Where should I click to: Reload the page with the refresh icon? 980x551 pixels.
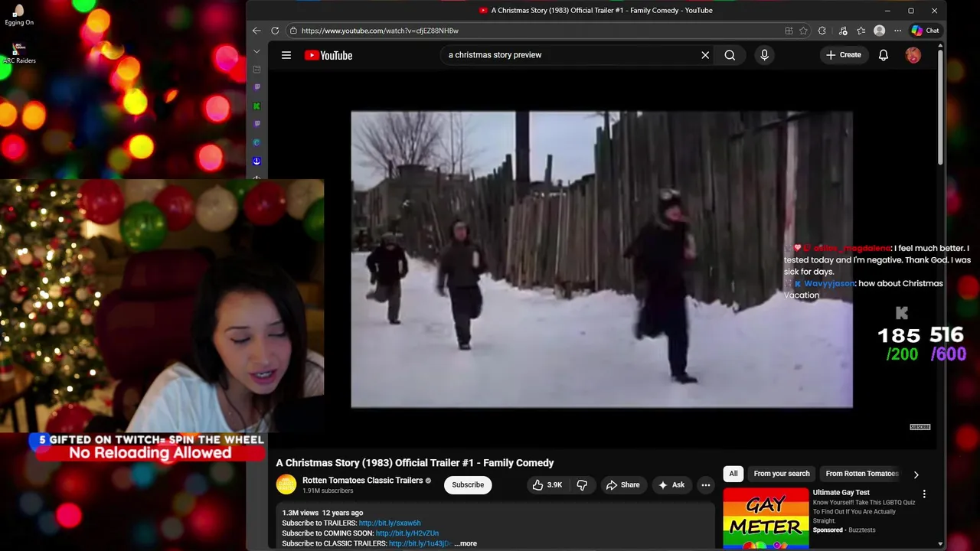click(275, 31)
